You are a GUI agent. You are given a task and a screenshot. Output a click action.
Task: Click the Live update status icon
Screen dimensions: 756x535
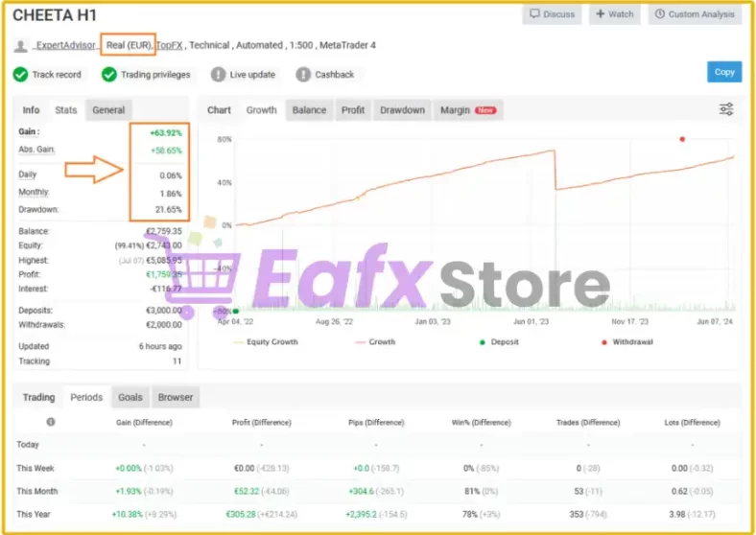[x=219, y=75]
